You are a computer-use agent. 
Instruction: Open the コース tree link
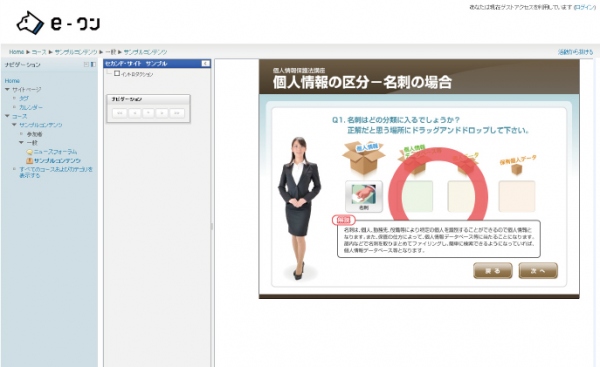coord(19,116)
